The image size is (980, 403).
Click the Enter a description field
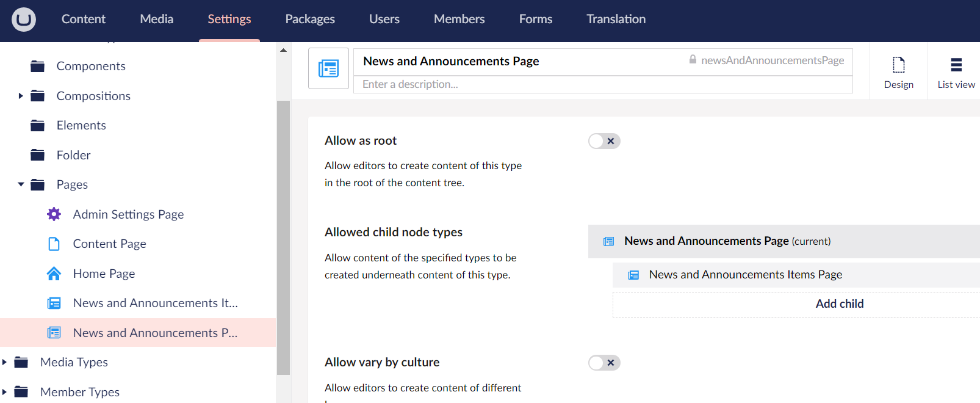(x=603, y=84)
